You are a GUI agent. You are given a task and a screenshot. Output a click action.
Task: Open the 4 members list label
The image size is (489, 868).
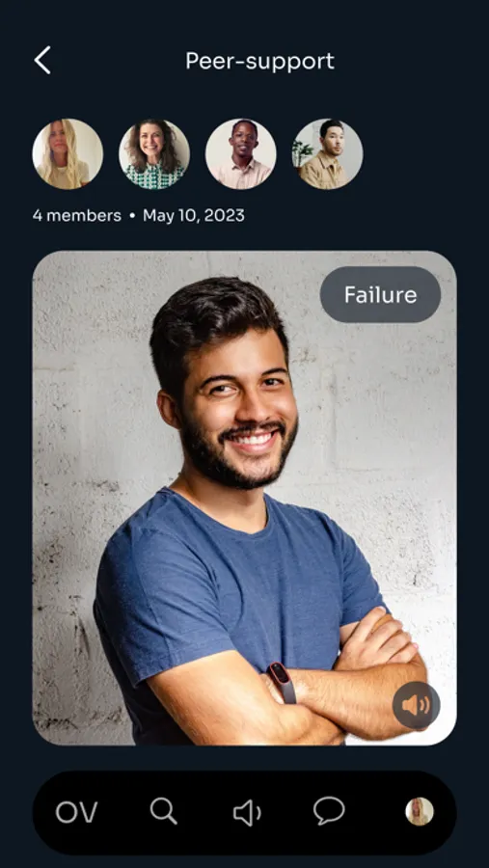tap(76, 215)
